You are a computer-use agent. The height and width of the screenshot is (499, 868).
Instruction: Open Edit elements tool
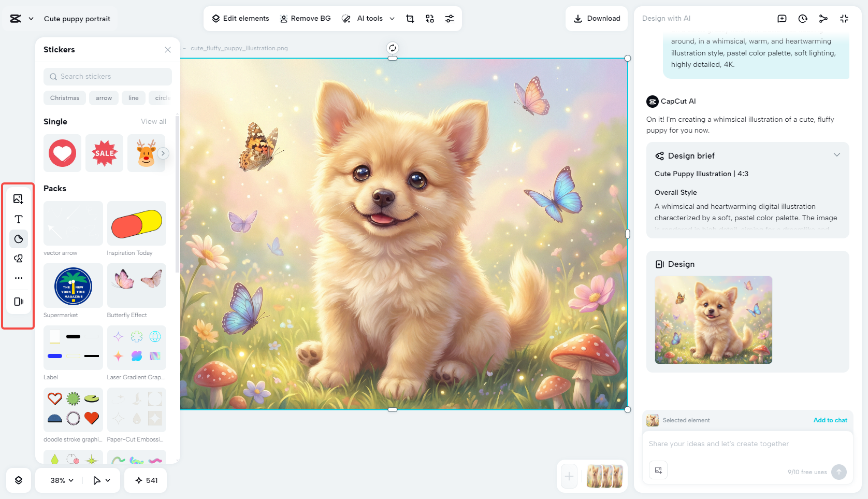[x=240, y=19]
